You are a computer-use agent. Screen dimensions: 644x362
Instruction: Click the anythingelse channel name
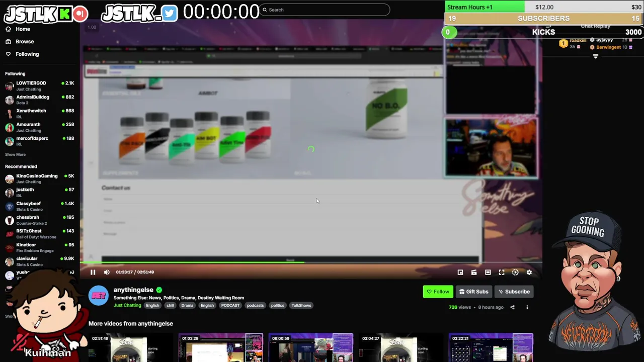(x=133, y=290)
